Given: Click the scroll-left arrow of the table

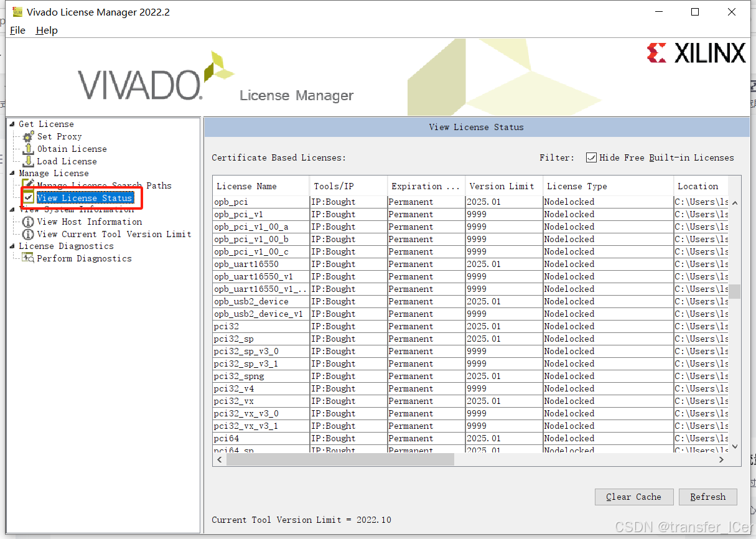Looking at the screenshot, I should [x=219, y=459].
